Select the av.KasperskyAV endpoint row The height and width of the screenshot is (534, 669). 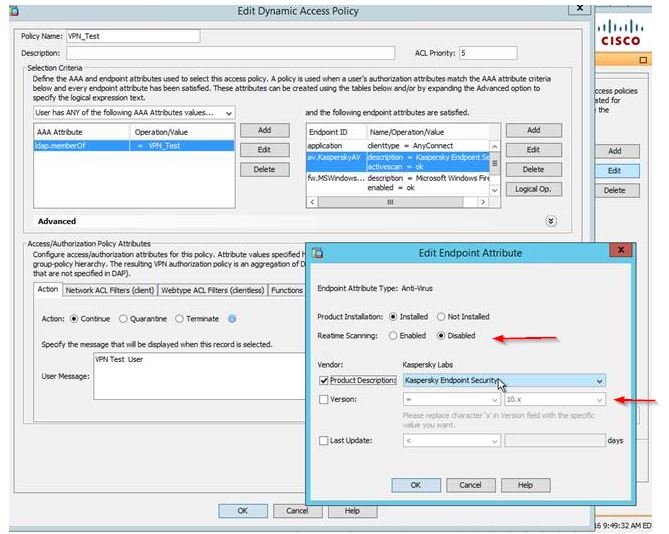(398, 162)
